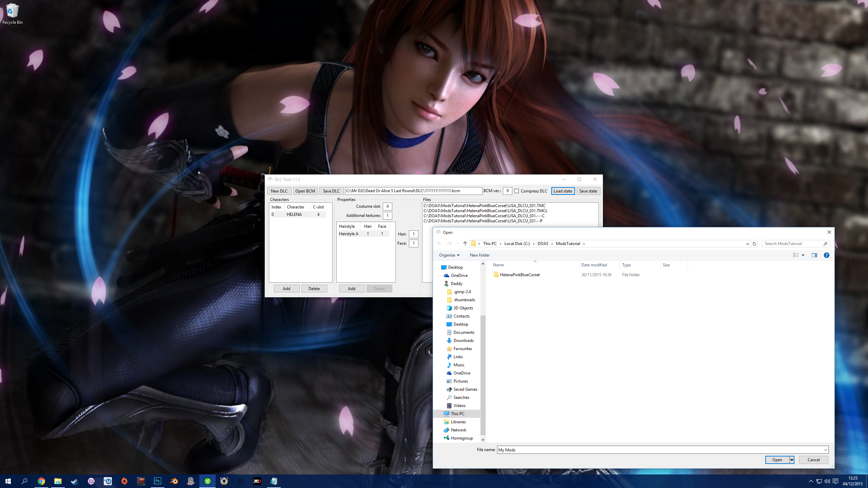The height and width of the screenshot is (488, 868).
Task: Click the Save state button
Action: [x=588, y=191]
